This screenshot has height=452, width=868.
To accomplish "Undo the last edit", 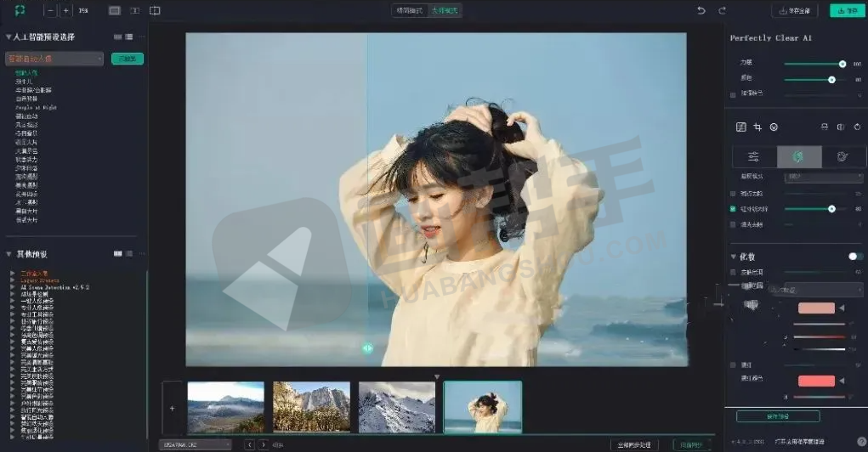I will click(x=701, y=10).
